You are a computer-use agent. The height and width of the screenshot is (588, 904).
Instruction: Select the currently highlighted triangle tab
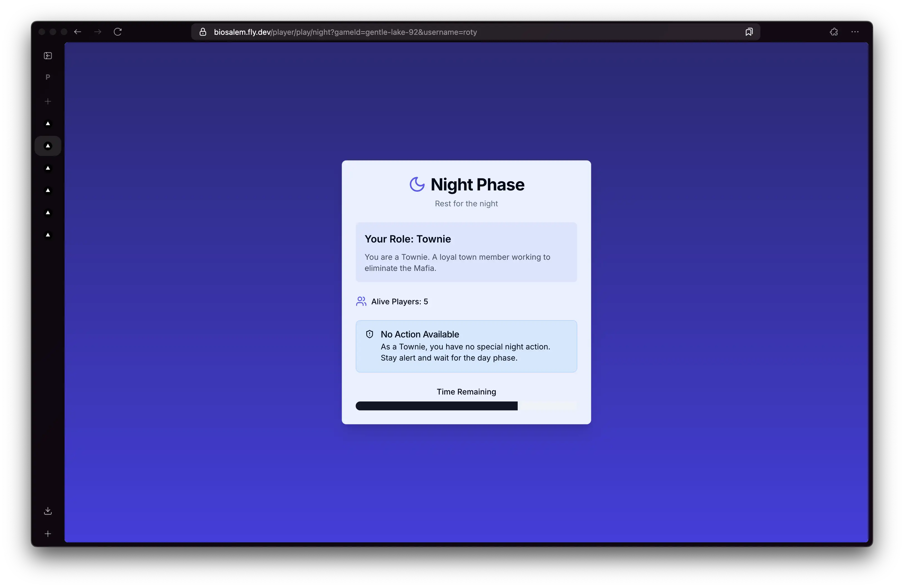48,146
